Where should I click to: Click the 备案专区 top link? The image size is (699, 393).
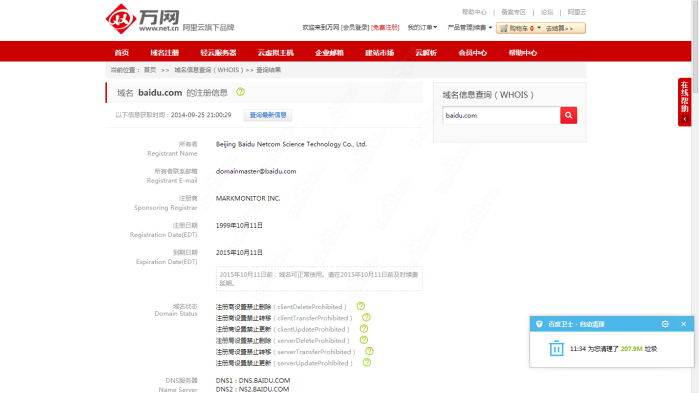513,12
